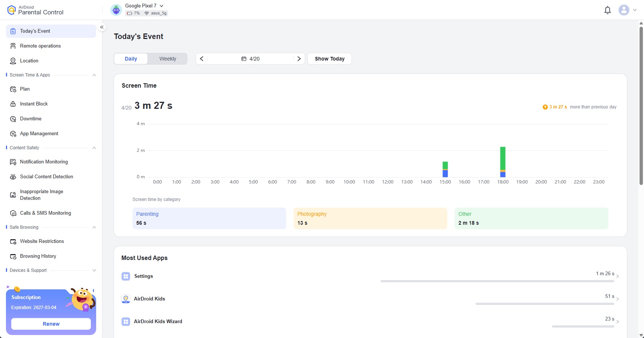The image size is (644, 338).
Task: Click the Inappropriate Image Detection icon
Action: point(13,195)
